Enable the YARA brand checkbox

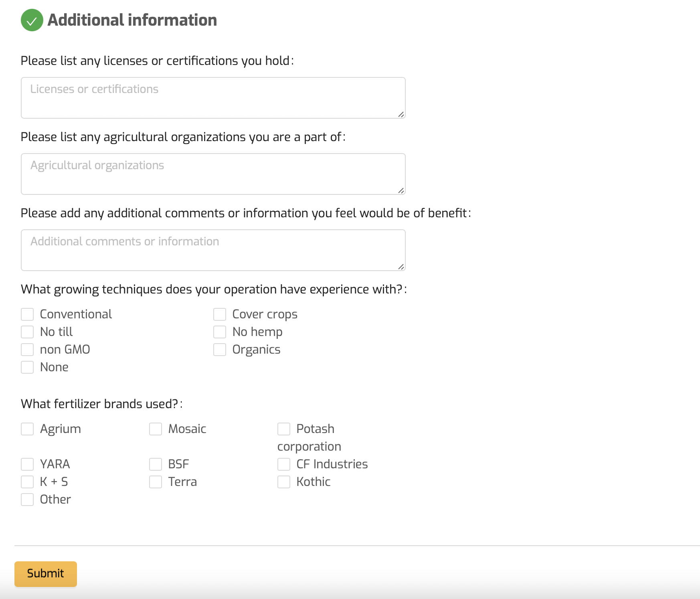point(27,464)
